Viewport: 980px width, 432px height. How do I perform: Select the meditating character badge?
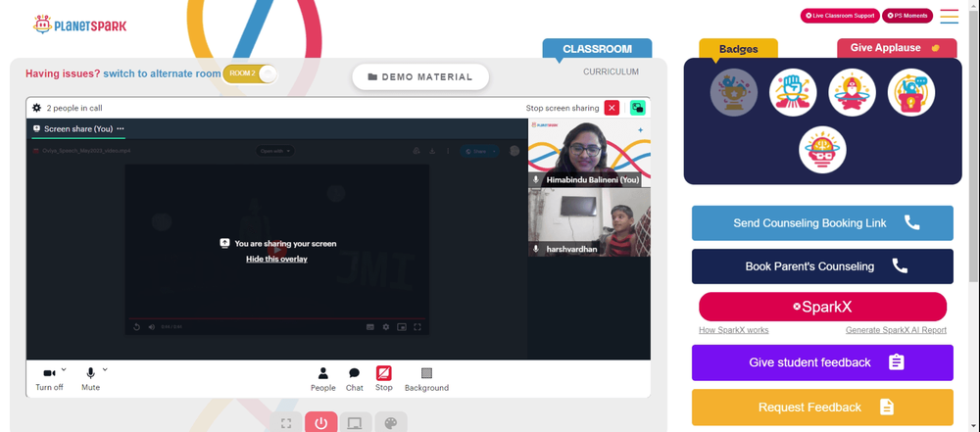(x=852, y=92)
